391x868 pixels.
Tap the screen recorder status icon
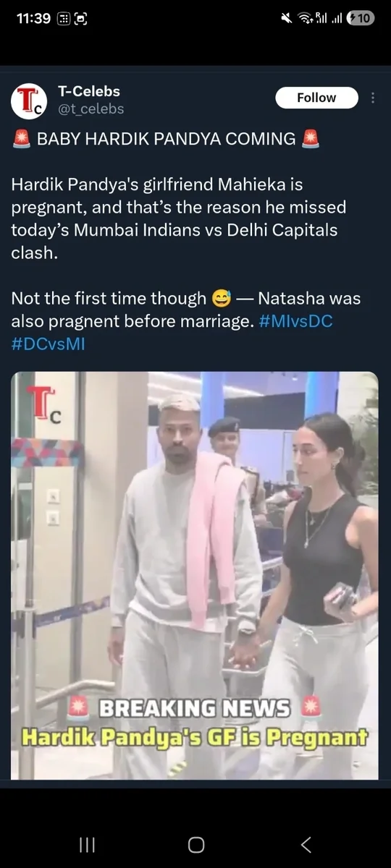[81, 19]
